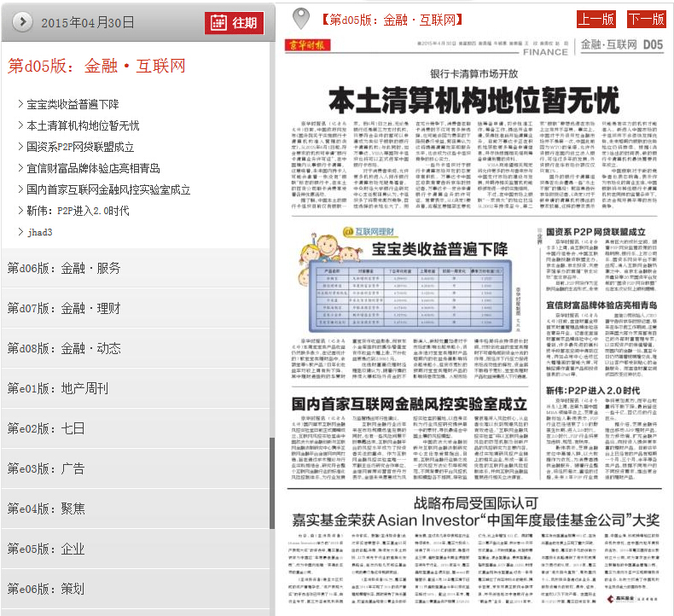Screen dimensions: 674x616
Task: Click the 京华时报 masthead logo
Action: [307, 44]
